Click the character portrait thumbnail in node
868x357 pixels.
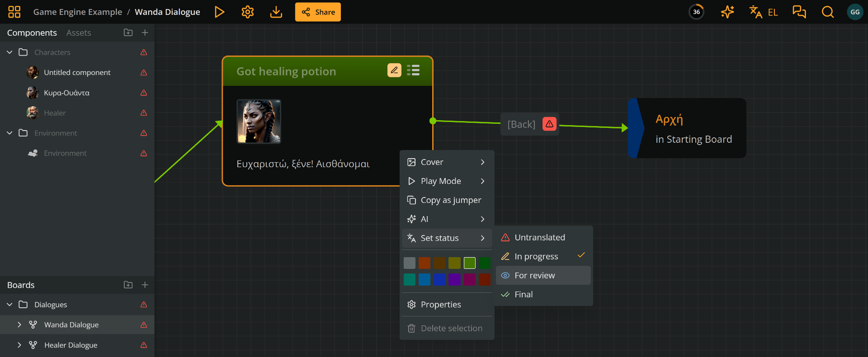tap(259, 122)
